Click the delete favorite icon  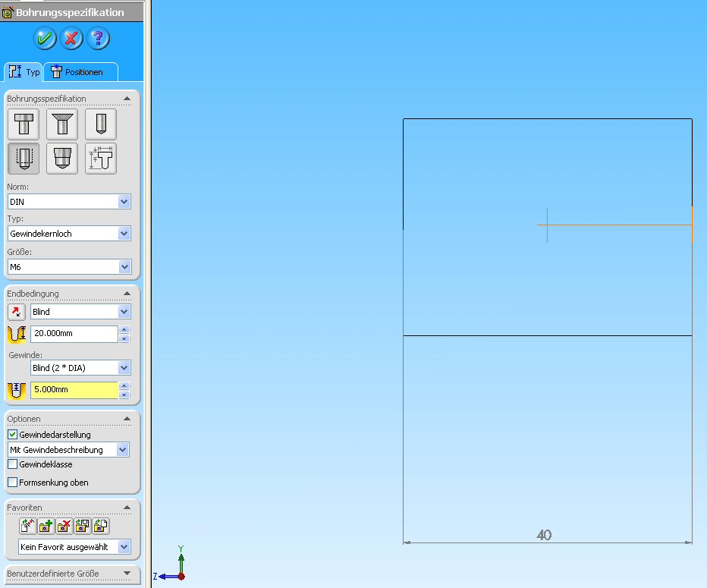pyautogui.click(x=64, y=526)
